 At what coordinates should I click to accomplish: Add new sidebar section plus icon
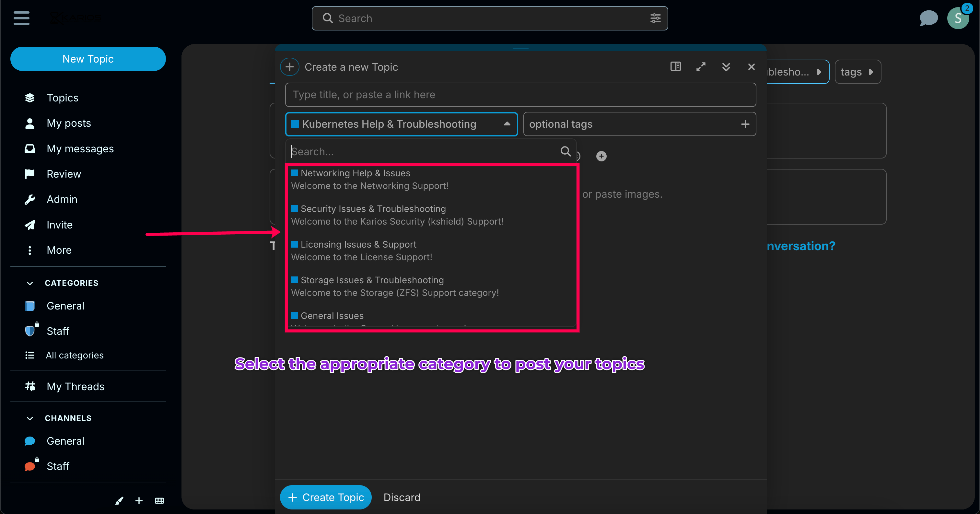click(139, 501)
